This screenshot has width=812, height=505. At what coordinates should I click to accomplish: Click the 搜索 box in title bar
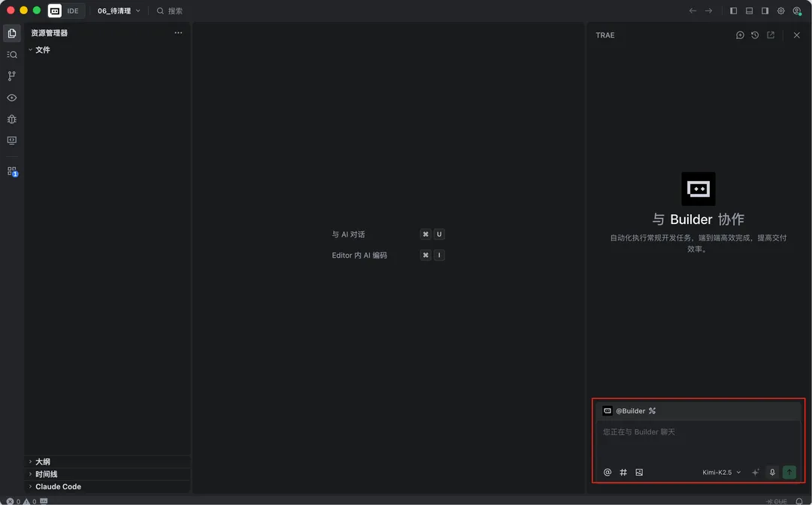170,11
